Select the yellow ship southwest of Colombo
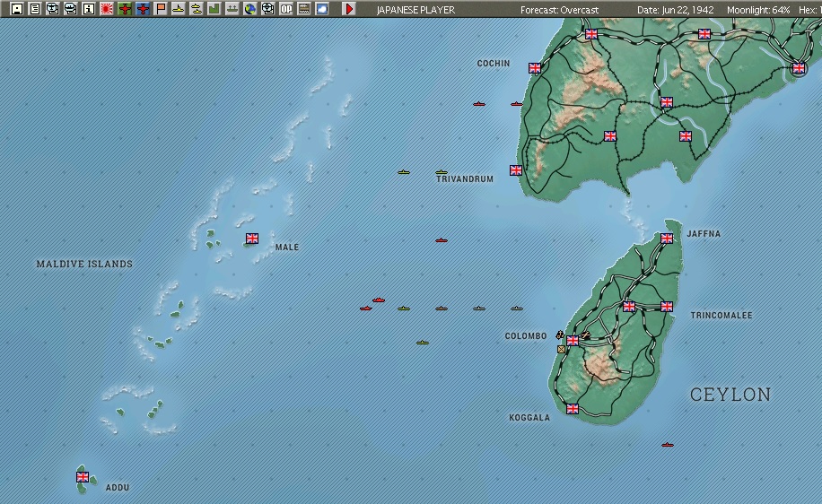Viewport: 822px width, 504px height. (423, 343)
